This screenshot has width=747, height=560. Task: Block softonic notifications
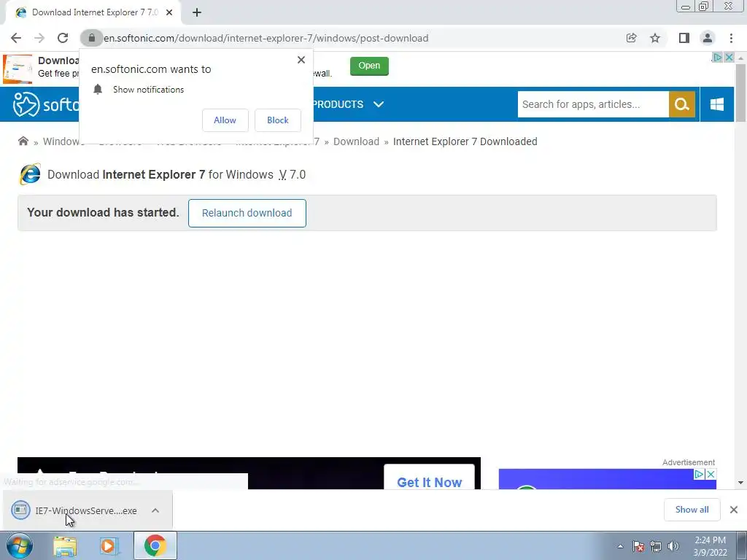[x=278, y=120]
